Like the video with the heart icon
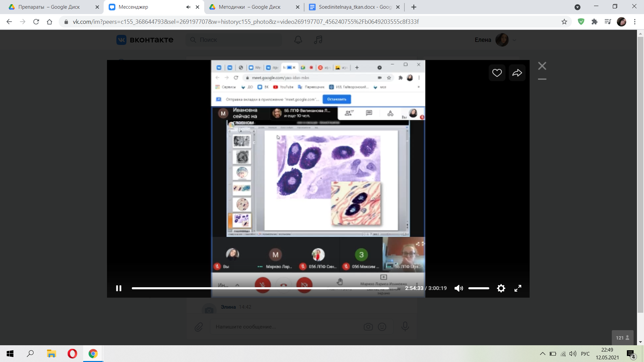644x362 pixels. (x=497, y=73)
